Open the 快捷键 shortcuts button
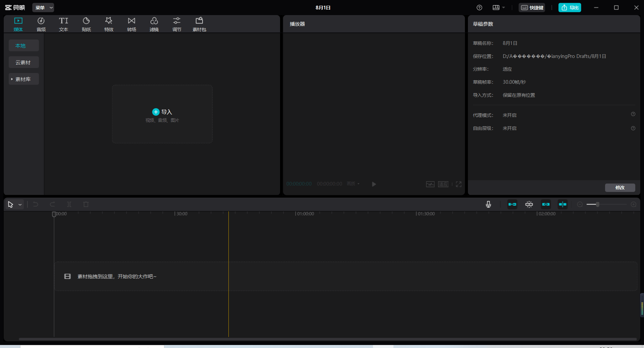 pos(532,8)
